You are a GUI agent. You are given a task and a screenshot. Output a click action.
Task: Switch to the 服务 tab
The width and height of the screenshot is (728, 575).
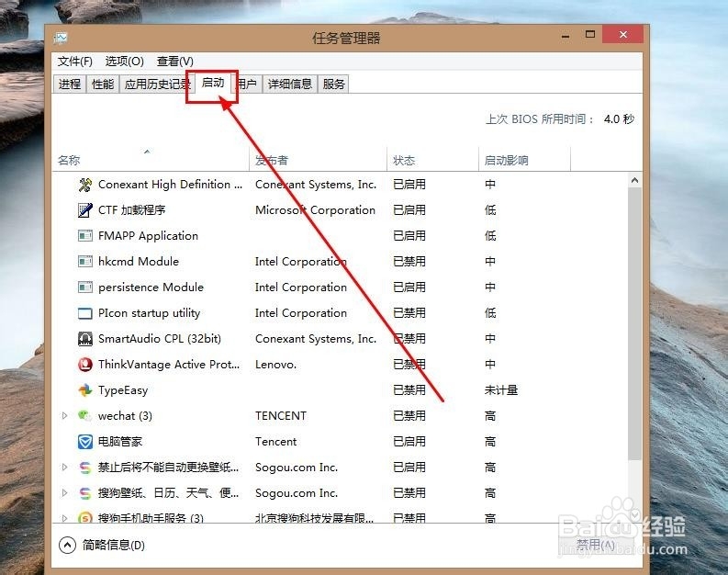click(333, 85)
